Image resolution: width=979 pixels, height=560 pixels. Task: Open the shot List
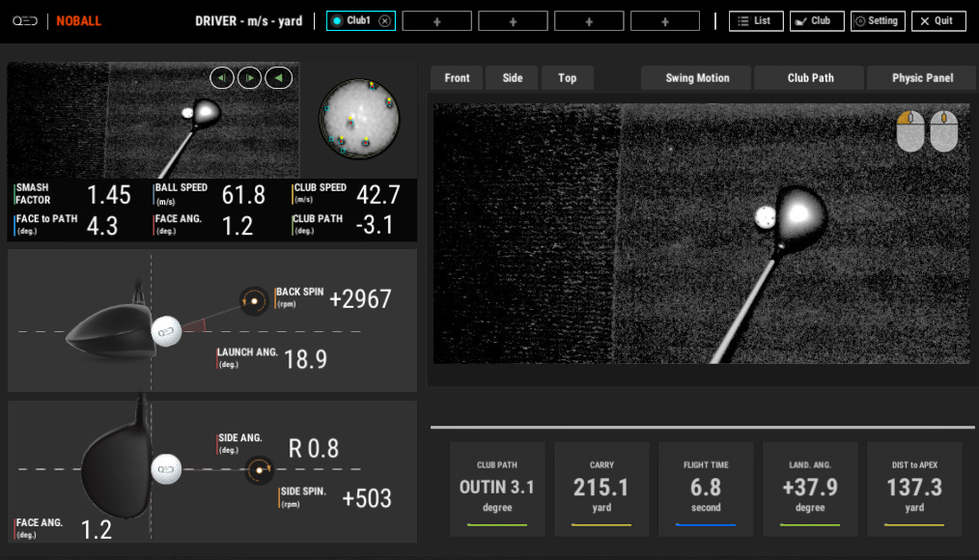(755, 21)
